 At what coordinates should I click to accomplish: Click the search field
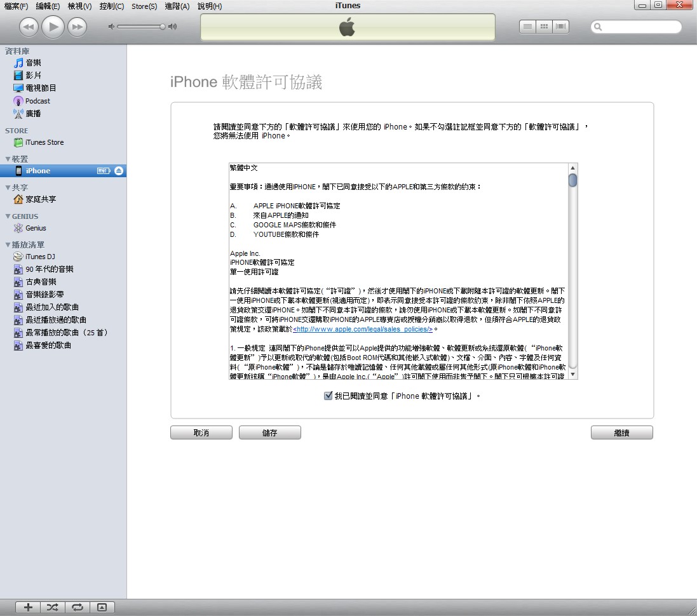[636, 27]
